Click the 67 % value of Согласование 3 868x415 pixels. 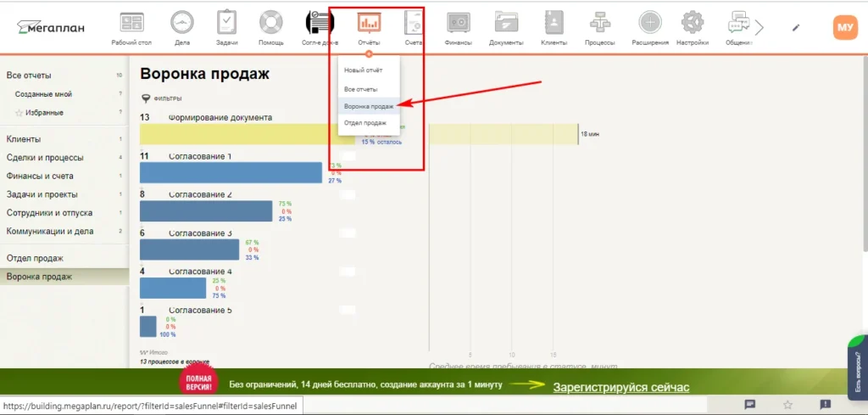pyautogui.click(x=252, y=243)
